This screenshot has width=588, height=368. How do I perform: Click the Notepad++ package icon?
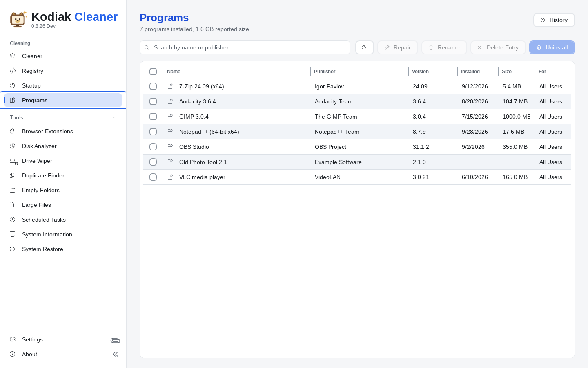tap(170, 132)
